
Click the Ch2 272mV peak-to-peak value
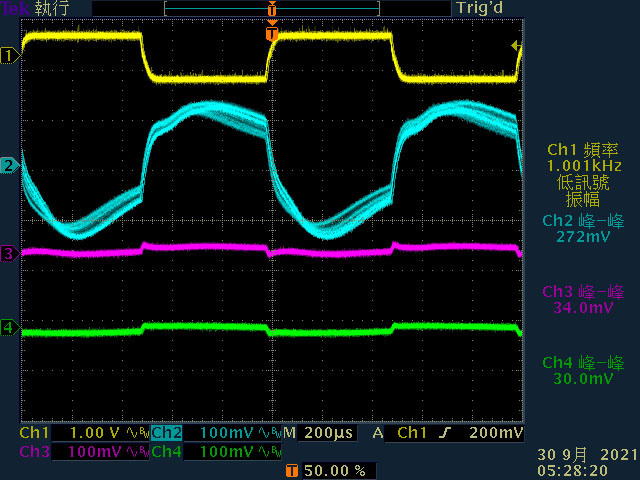click(583, 237)
